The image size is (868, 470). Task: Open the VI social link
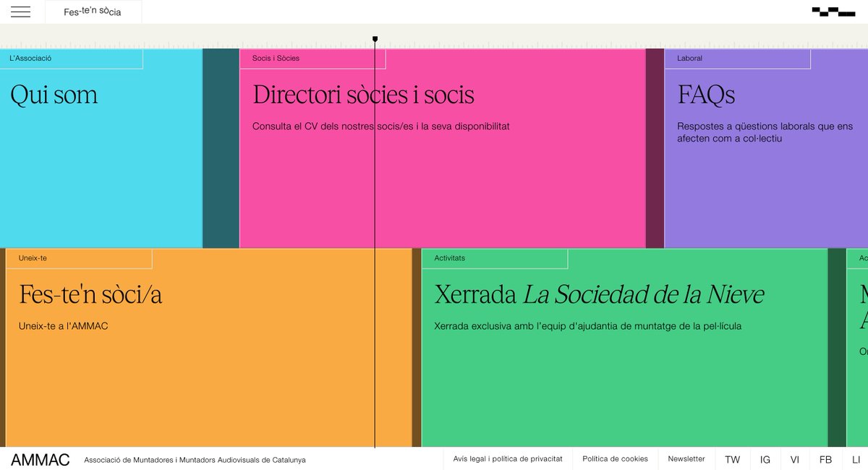pyautogui.click(x=795, y=459)
